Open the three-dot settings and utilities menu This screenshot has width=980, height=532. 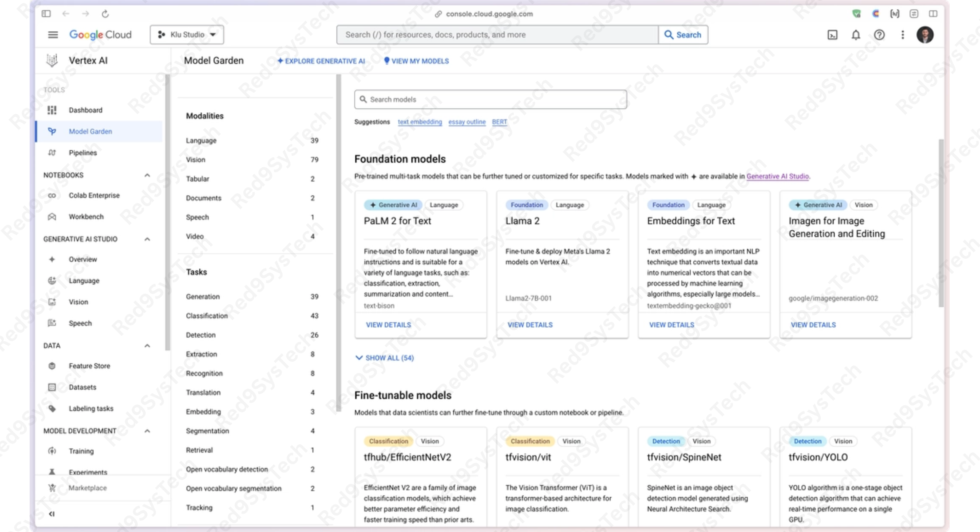[x=902, y=35]
